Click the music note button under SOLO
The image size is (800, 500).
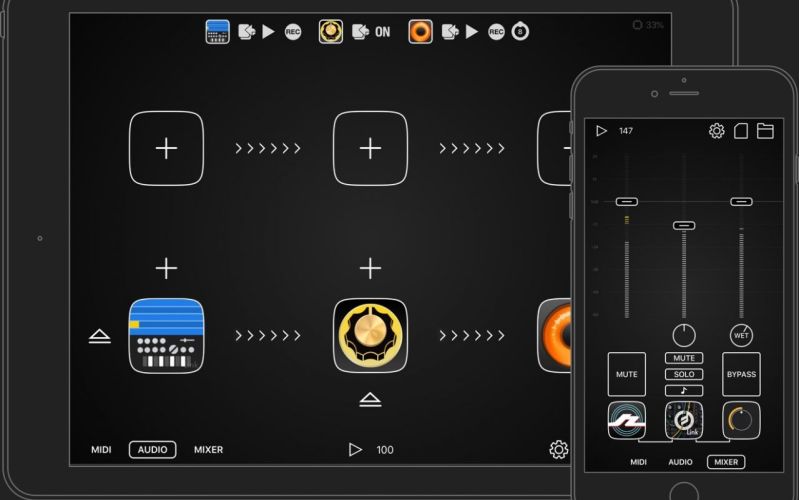[684, 390]
